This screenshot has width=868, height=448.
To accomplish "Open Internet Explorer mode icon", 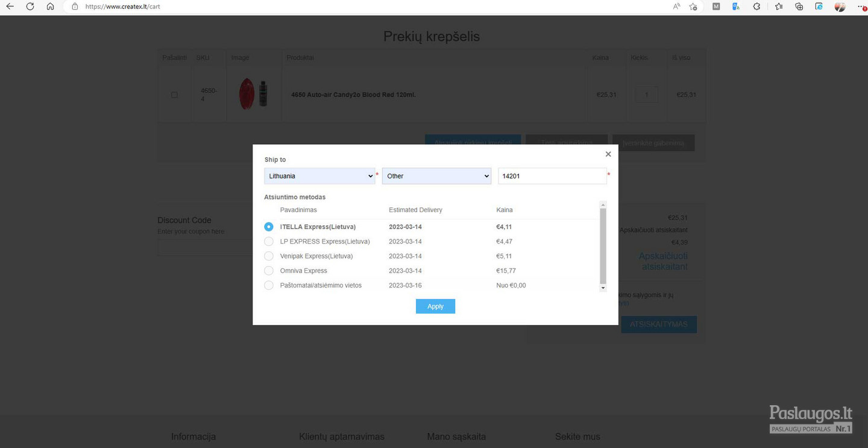I will pyautogui.click(x=819, y=7).
